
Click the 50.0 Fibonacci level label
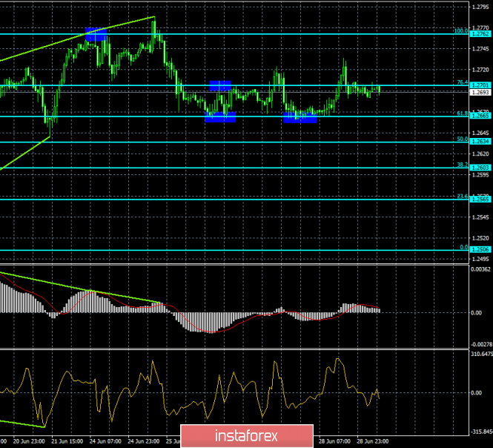[461, 139]
